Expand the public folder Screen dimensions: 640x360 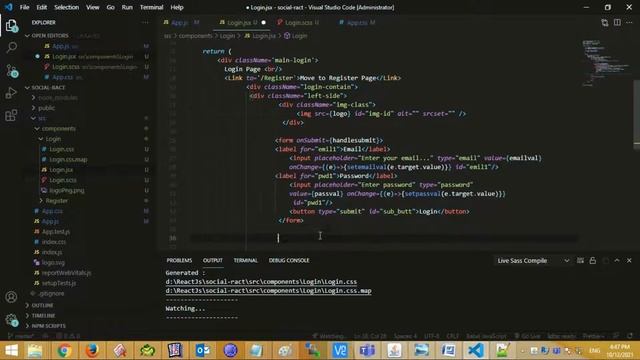coord(46,108)
